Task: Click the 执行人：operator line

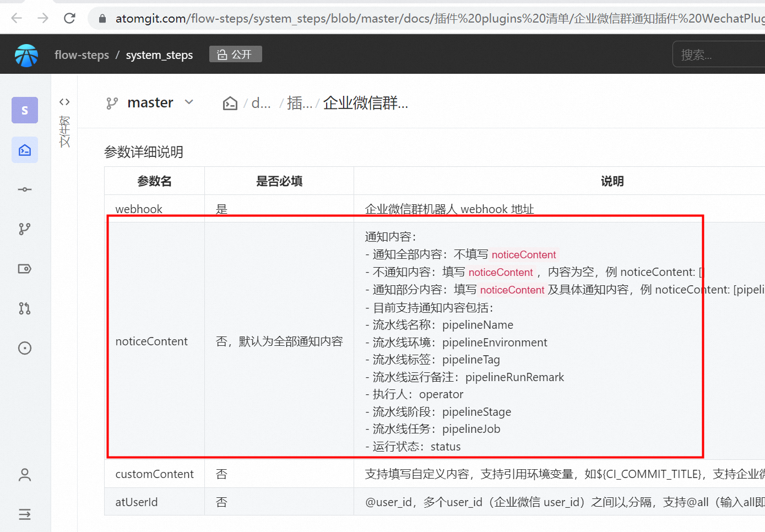Action: [x=414, y=394]
